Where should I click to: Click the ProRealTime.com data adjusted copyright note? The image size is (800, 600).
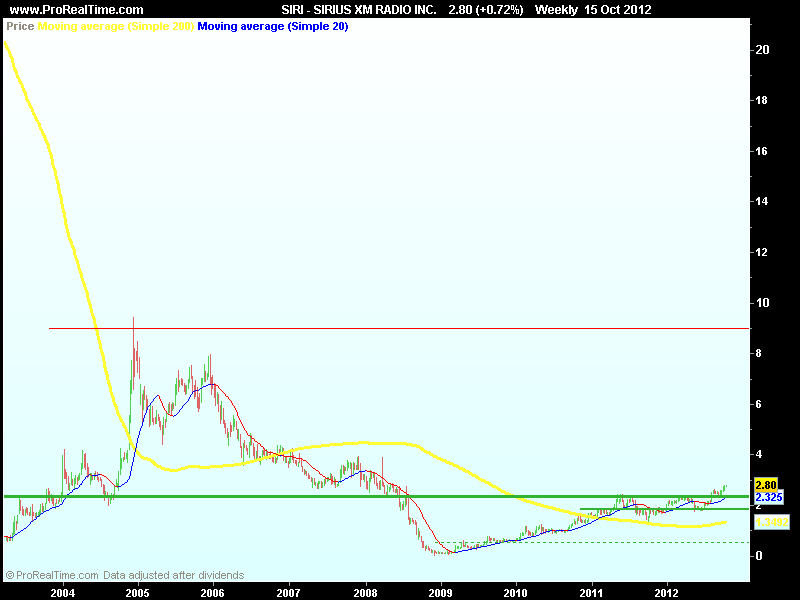(124, 575)
